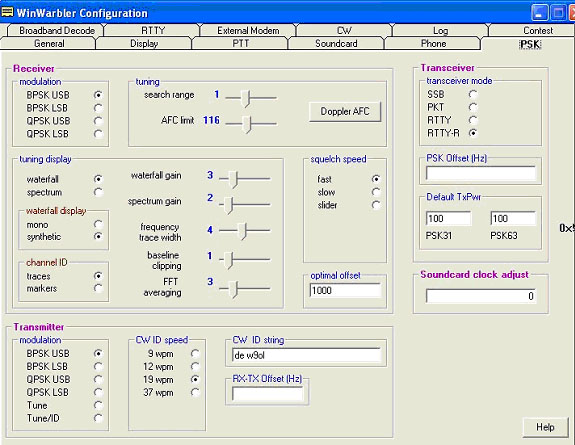Adjust the AFC limit slider
This screenshot has width=575, height=445.
[251, 124]
